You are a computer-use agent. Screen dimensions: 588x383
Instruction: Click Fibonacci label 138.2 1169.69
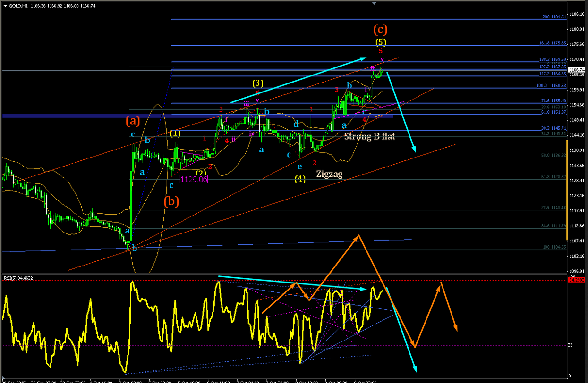point(553,60)
